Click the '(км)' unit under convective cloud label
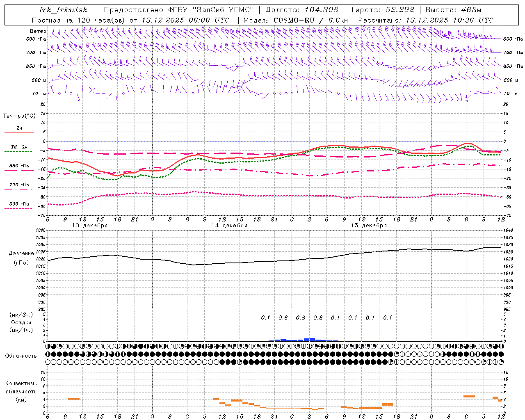The image size is (525, 420). pos(21,399)
